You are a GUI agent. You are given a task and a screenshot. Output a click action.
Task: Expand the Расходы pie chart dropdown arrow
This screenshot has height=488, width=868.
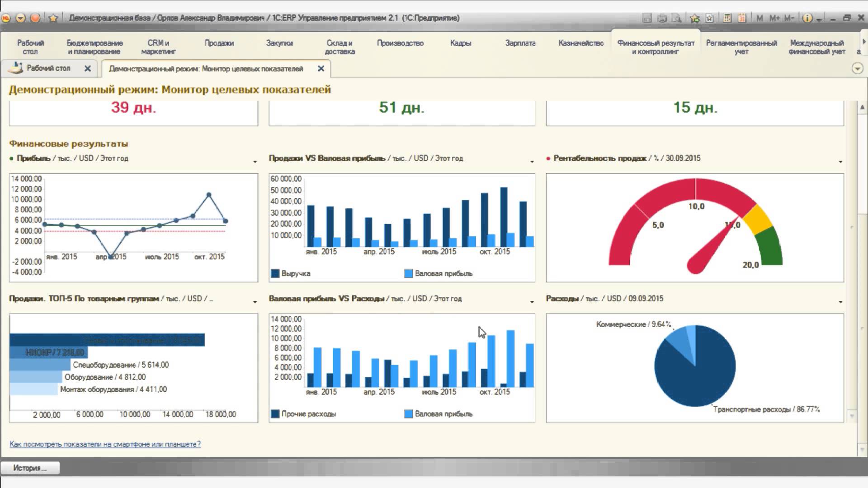(x=840, y=301)
